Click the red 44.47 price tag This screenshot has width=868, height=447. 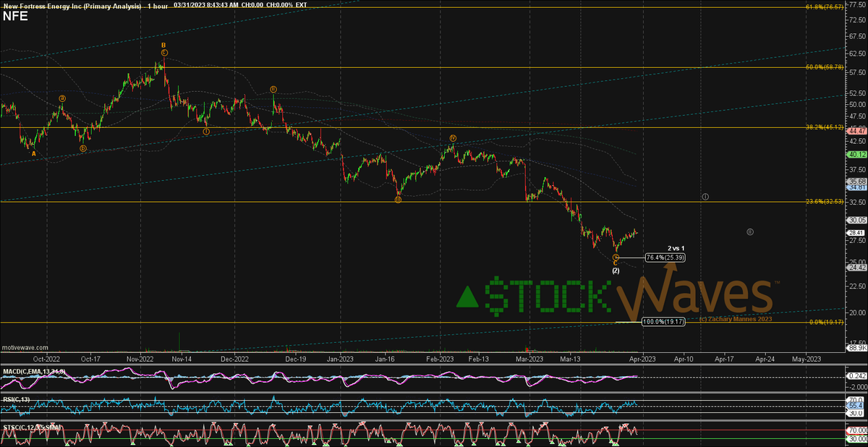[857, 130]
